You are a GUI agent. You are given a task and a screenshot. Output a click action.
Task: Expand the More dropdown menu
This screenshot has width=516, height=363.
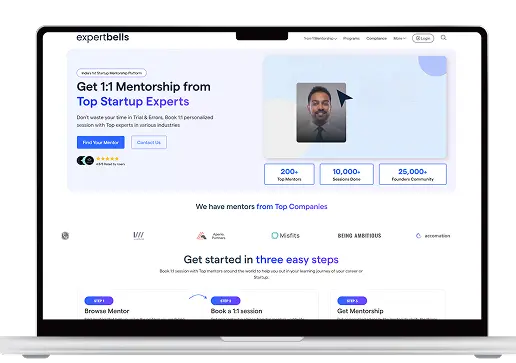pyautogui.click(x=399, y=38)
